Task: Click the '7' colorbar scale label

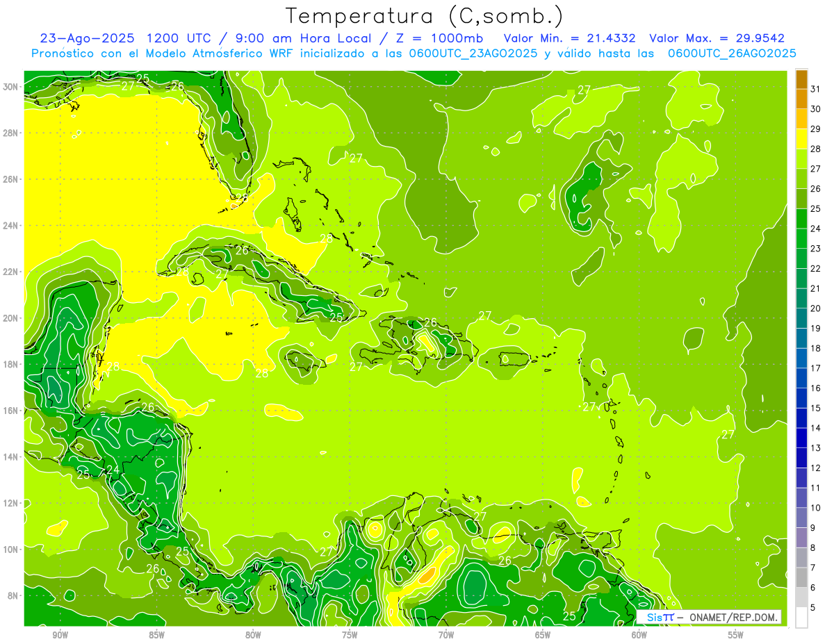Action: coord(814,568)
